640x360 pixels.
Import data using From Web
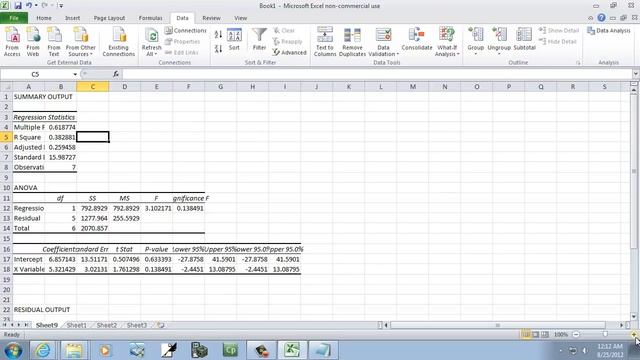click(33, 42)
